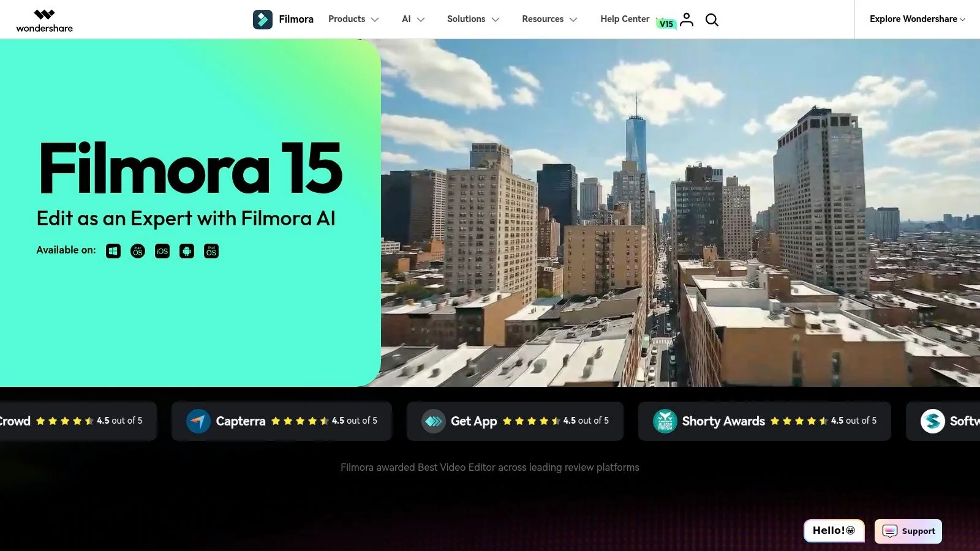
Task: Select the macOS platform icon
Action: coord(138,251)
